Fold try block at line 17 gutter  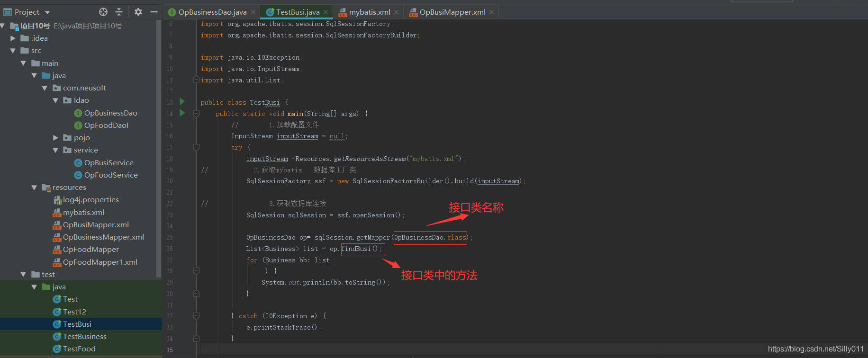tap(196, 148)
